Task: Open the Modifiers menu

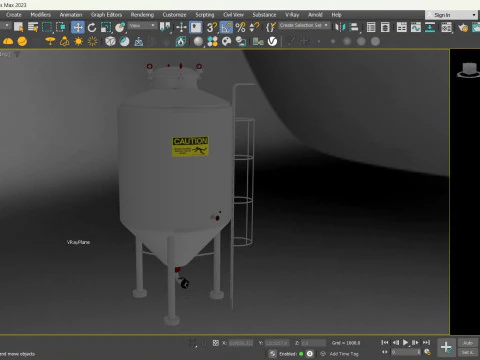Action: tap(41, 15)
